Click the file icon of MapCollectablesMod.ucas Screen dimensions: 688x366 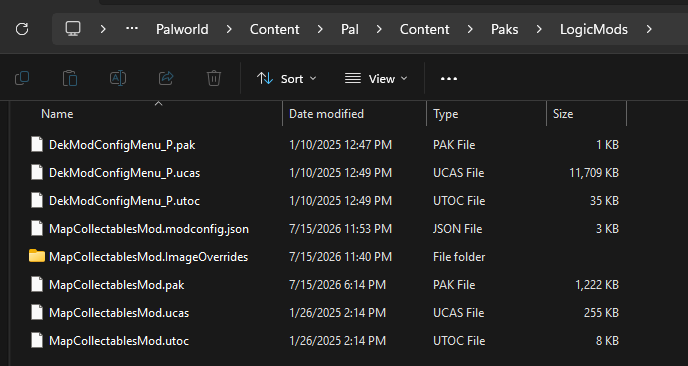[37, 312]
